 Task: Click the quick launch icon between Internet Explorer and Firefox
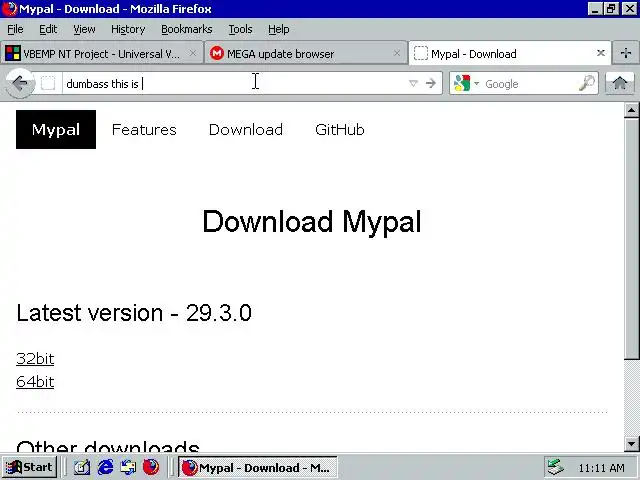pos(128,467)
